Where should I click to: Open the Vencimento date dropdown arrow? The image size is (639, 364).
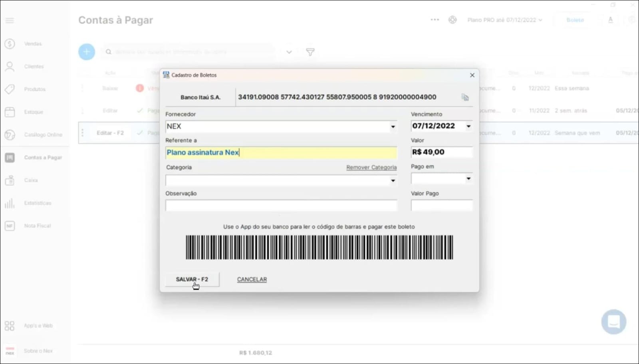468,126
